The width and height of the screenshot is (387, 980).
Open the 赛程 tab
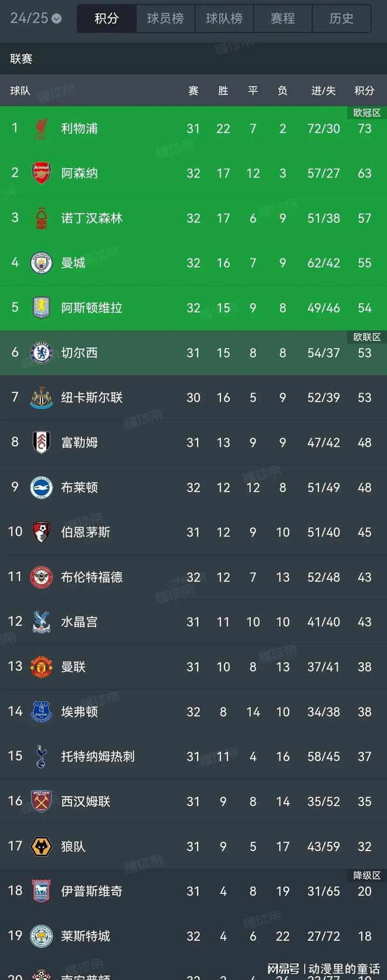283,19
